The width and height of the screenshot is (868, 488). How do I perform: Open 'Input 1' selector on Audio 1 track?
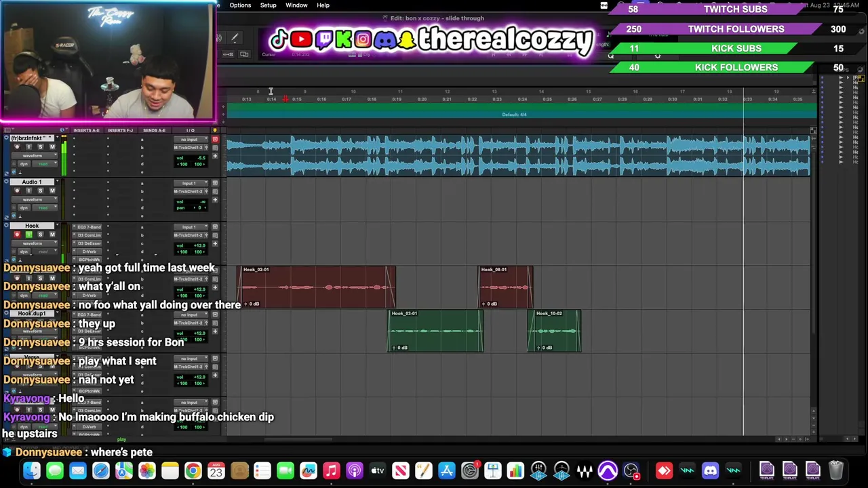(191, 183)
